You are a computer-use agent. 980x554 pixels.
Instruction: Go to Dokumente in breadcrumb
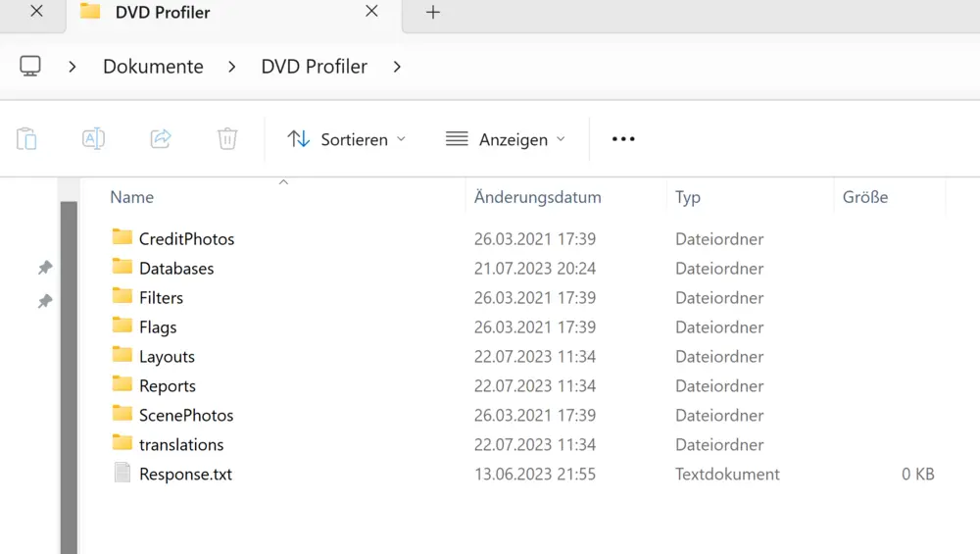click(x=153, y=67)
